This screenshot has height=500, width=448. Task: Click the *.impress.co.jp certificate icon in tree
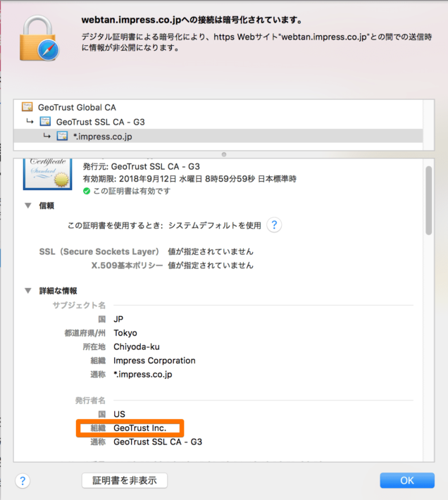coord(62,136)
